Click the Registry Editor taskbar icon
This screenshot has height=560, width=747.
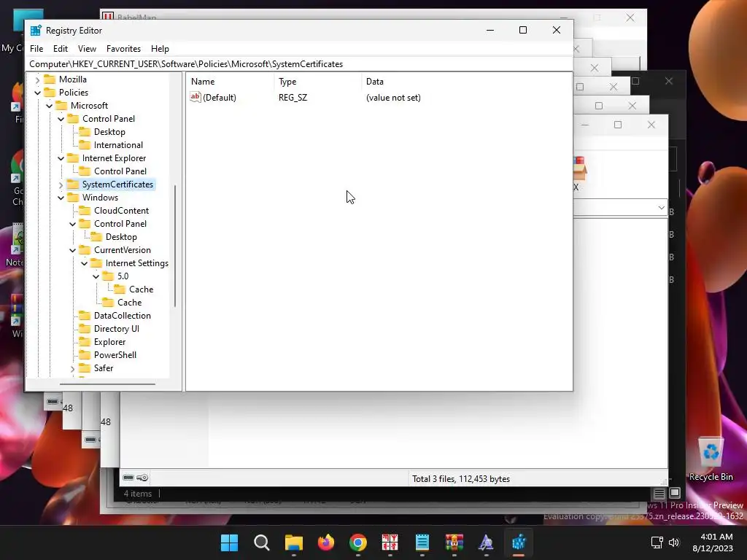pos(519,542)
